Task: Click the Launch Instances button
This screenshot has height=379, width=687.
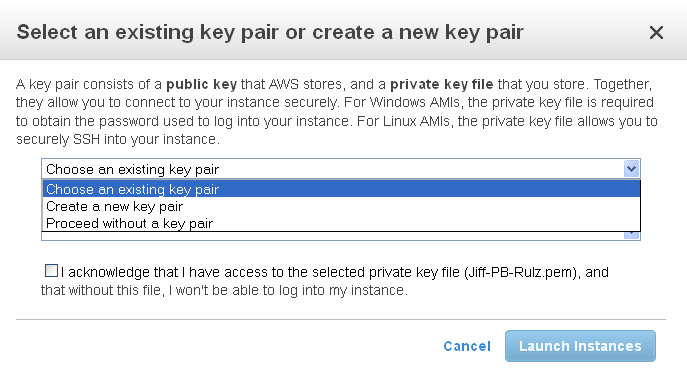Action: pyautogui.click(x=580, y=346)
